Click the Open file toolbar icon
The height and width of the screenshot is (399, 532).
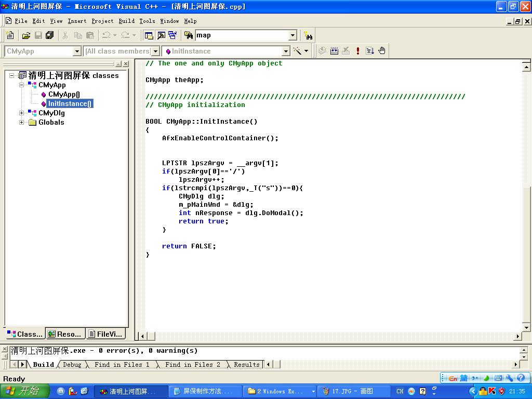[26, 35]
